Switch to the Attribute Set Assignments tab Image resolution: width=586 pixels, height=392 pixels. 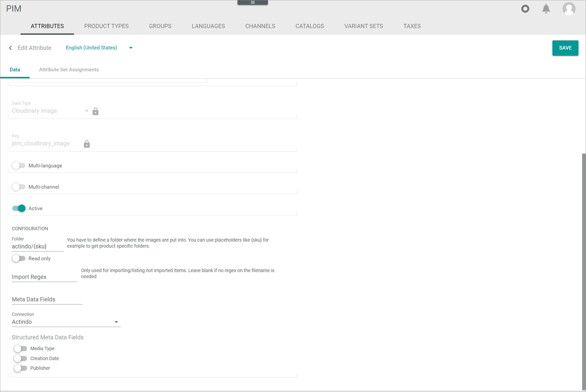[69, 70]
